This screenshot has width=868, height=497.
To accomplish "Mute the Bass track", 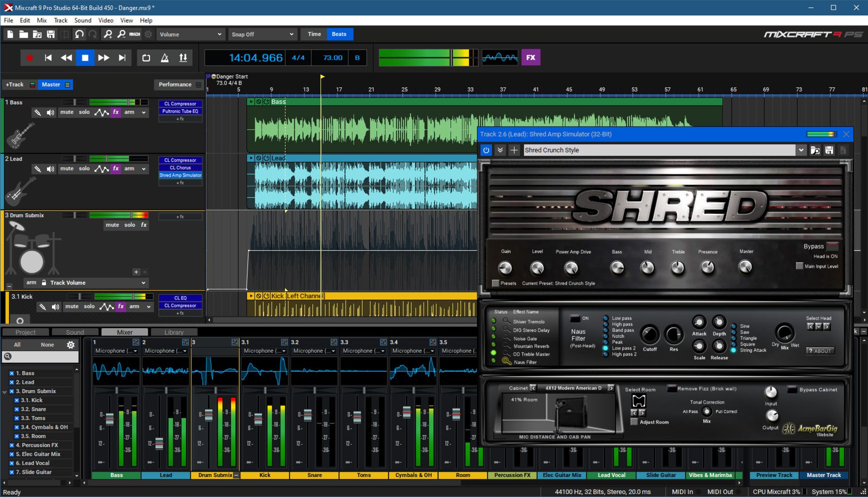I will [67, 112].
